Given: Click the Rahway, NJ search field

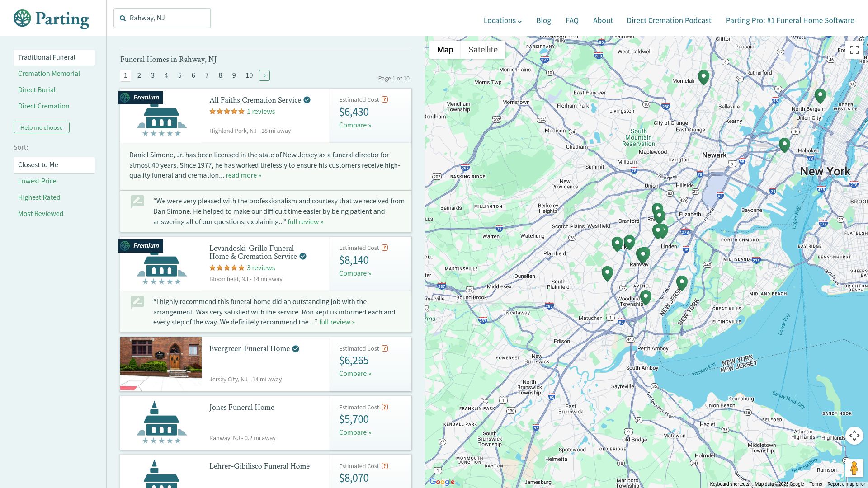Looking at the screenshot, I should pyautogui.click(x=167, y=18).
